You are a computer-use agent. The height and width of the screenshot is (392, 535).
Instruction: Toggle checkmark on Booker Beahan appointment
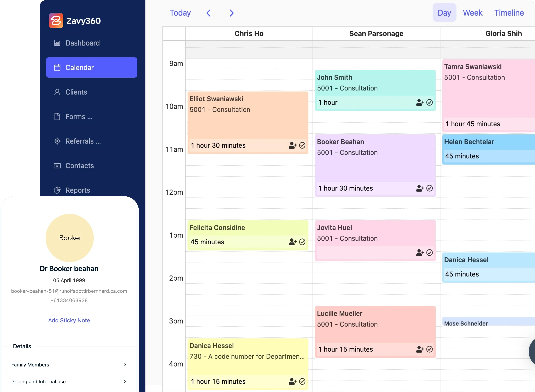point(429,188)
